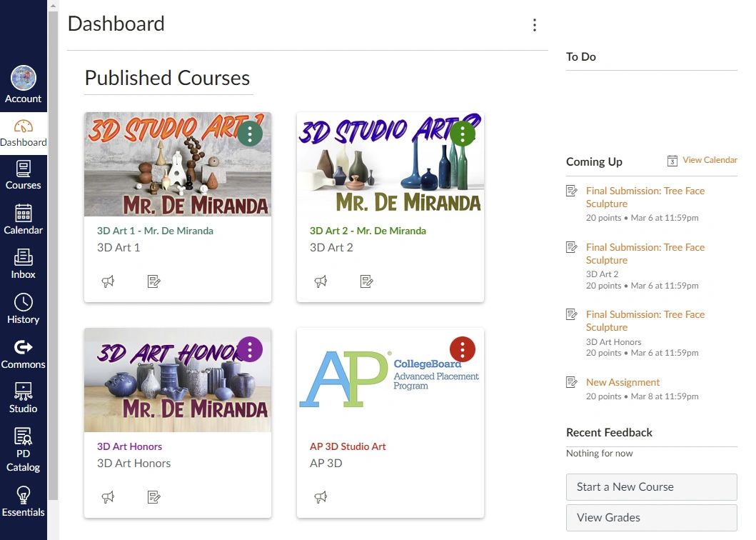Click the Start a New Course button
The image size is (756, 540).
pyautogui.click(x=651, y=487)
